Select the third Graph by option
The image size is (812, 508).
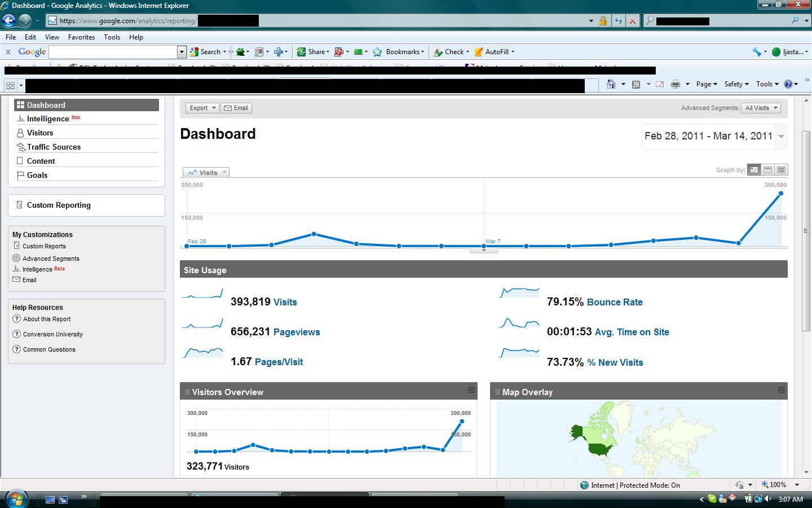point(781,170)
